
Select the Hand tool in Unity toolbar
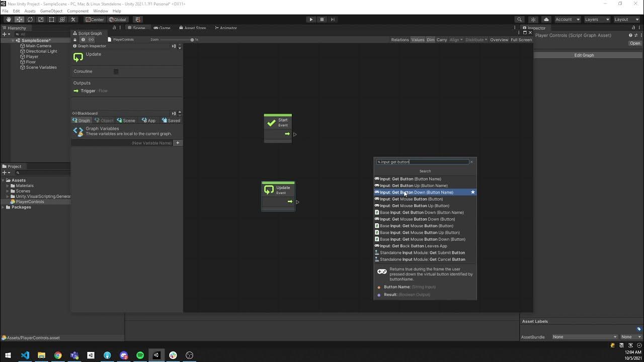click(9, 19)
